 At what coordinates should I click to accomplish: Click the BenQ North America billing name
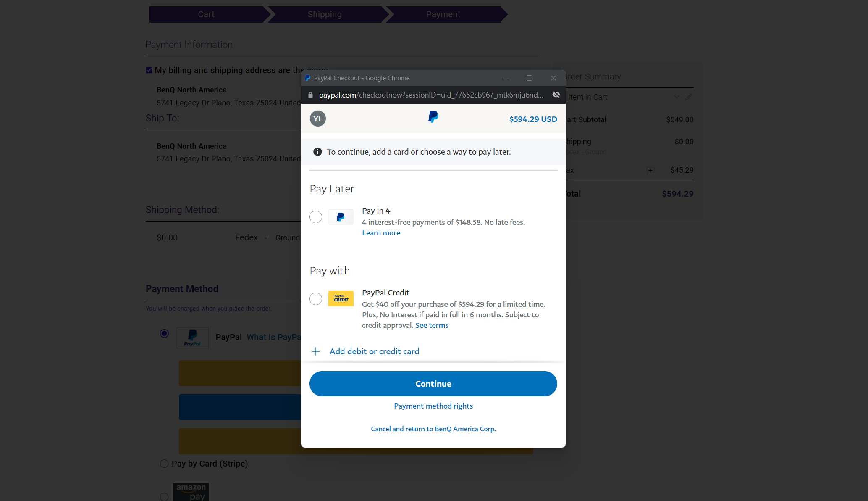(191, 90)
